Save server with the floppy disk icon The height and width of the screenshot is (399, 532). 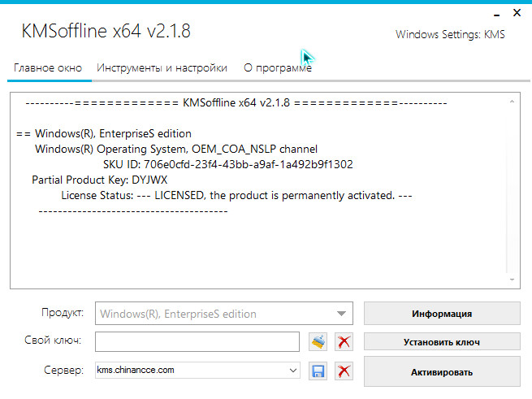tap(318, 371)
